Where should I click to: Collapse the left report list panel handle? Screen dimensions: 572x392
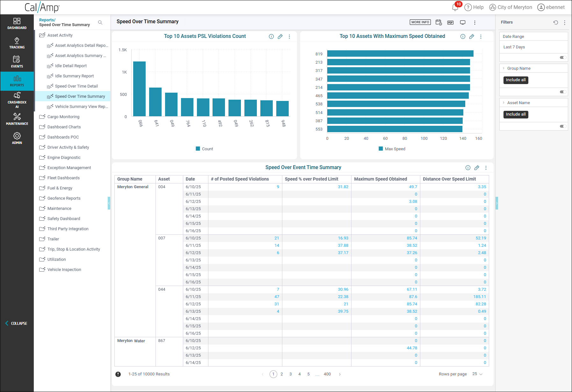point(109,203)
